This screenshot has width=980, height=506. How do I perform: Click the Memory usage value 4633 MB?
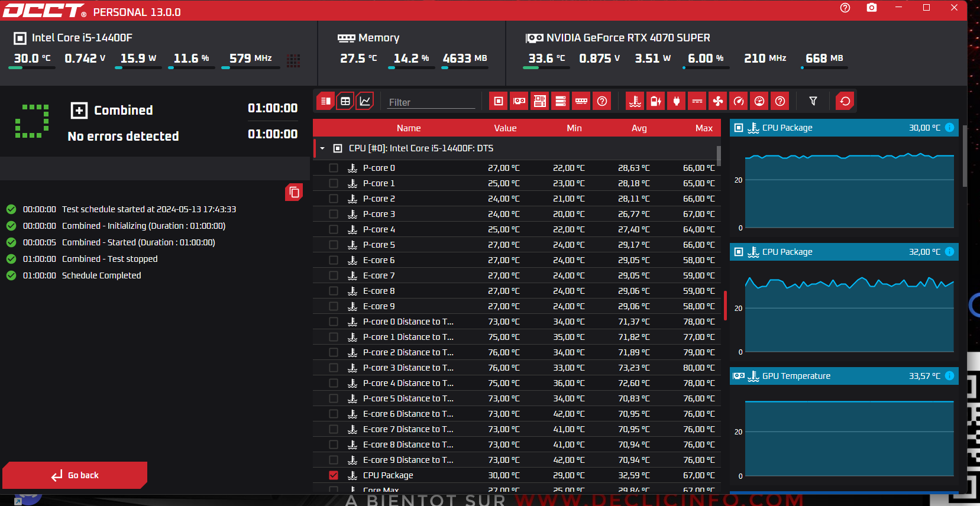465,59
